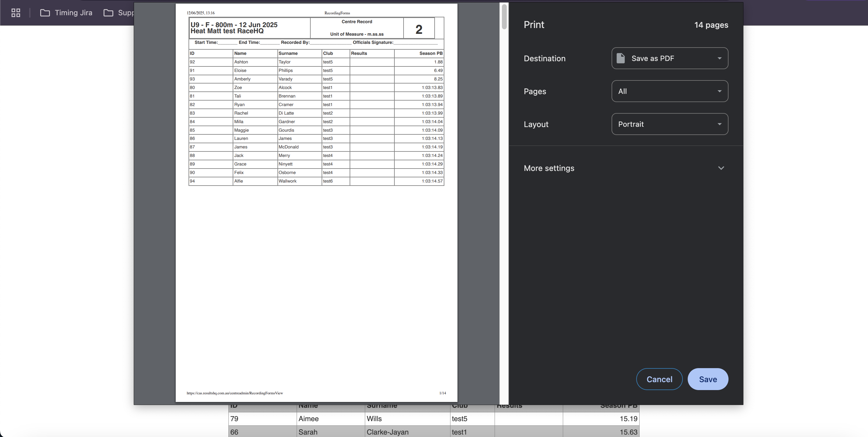The height and width of the screenshot is (437, 868).
Task: Click the 'Destination' label
Action: pyautogui.click(x=545, y=58)
